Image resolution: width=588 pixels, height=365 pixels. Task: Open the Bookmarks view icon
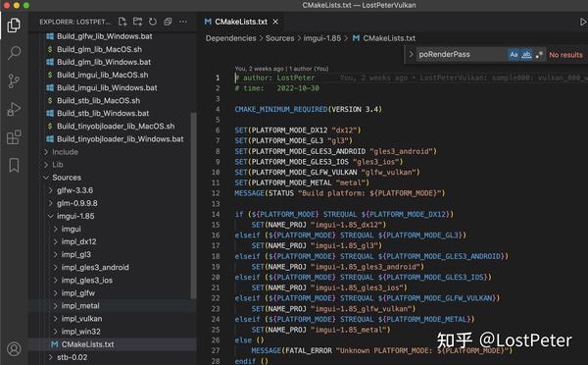[x=14, y=165]
